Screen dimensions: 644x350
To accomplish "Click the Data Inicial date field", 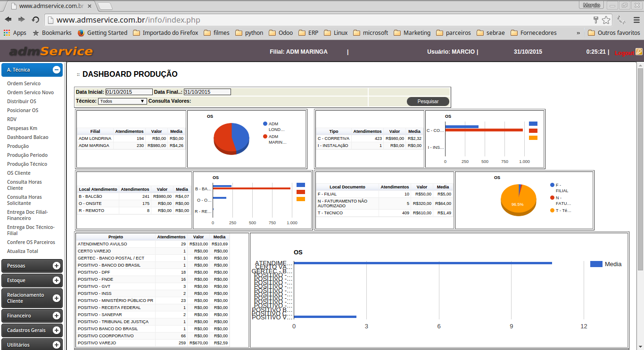I will click(129, 92).
